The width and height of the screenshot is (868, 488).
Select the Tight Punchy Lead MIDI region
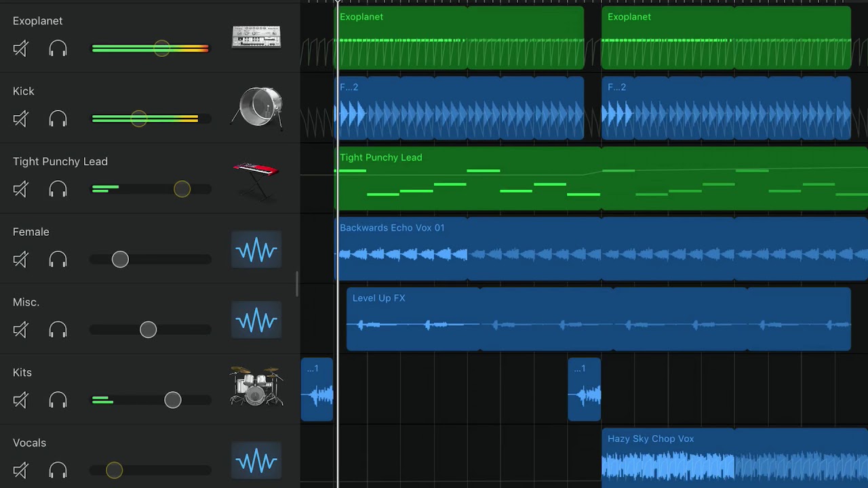pyautogui.click(x=601, y=179)
